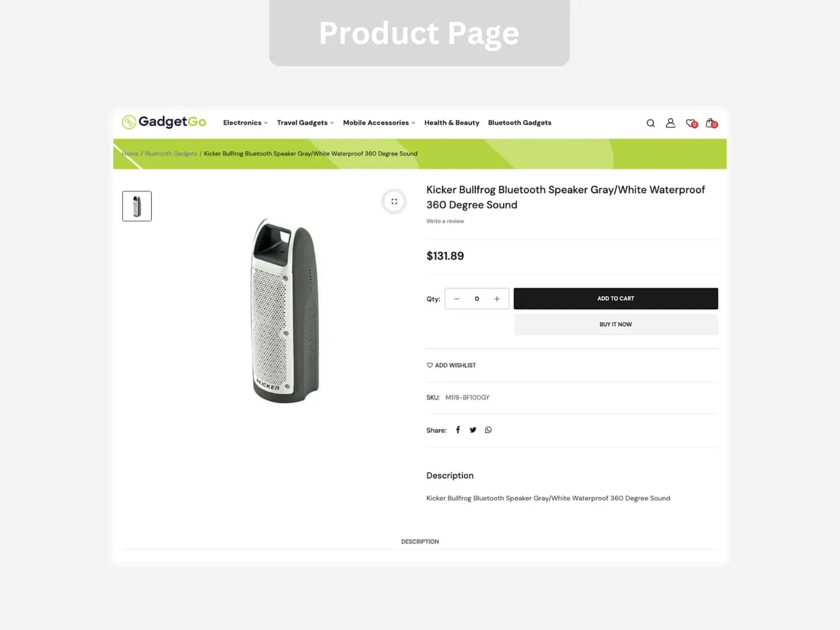
Task: Share on Twitter icon
Action: [473, 430]
